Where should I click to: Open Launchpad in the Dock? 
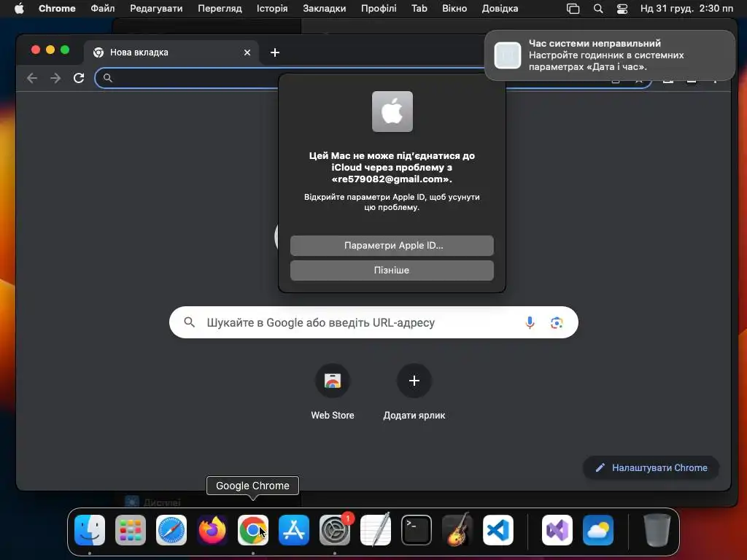pyautogui.click(x=131, y=529)
